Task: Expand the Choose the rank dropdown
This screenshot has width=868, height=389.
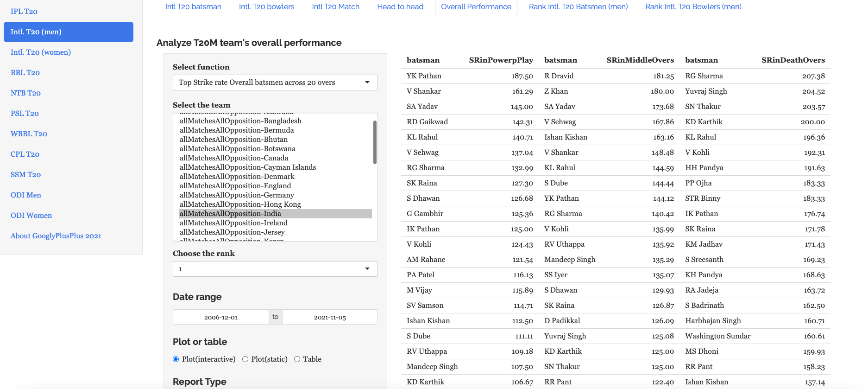Action: coord(275,269)
